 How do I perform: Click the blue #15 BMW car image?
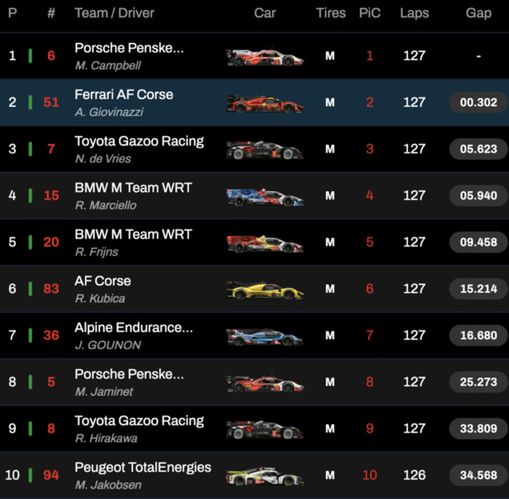pos(265,197)
